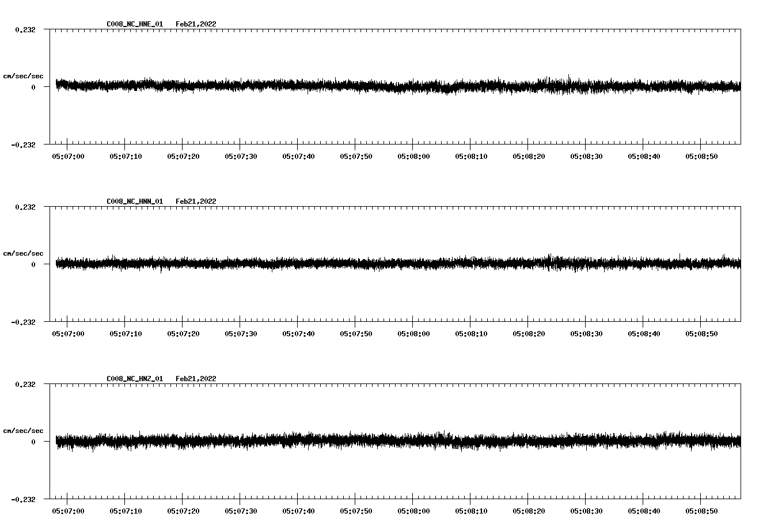The width and height of the screenshot is (782, 532).
Task: Click 05:08:50 time label under HNN plot
Action: (701, 334)
